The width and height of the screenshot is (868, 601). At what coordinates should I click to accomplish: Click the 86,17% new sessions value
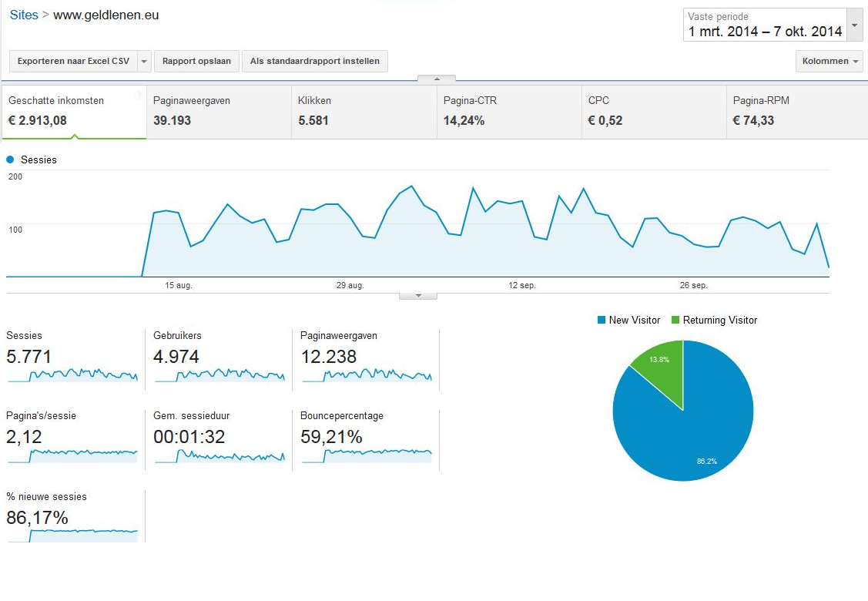click(37, 518)
